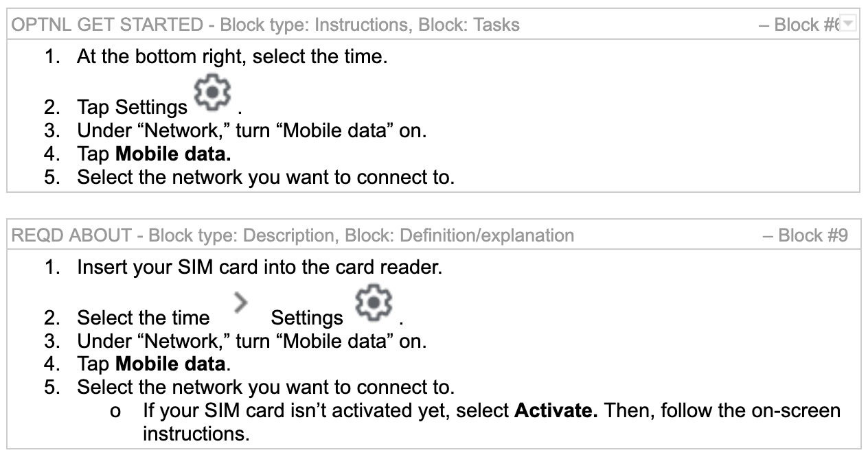The height and width of the screenshot is (457, 868).
Task: Click step 3 about "Network" in Block #6
Action: (x=251, y=131)
